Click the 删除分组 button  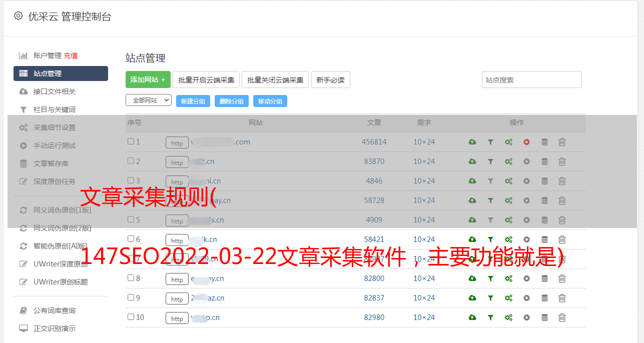(232, 101)
